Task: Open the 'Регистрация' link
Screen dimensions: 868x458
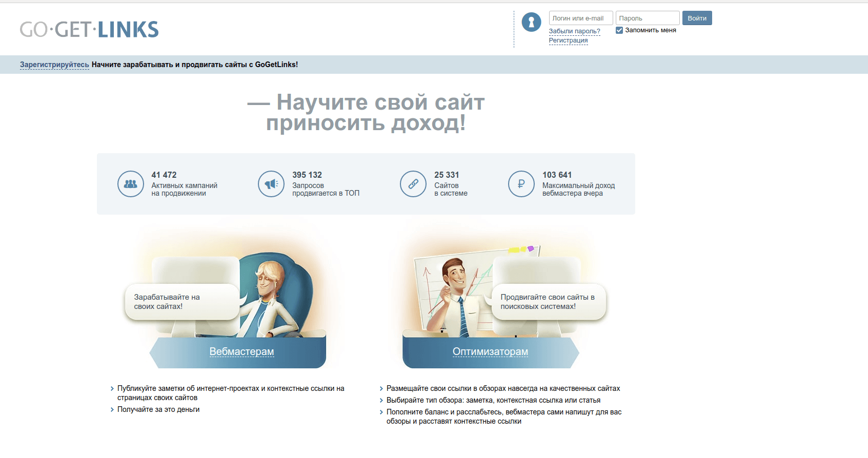Action: click(x=568, y=40)
